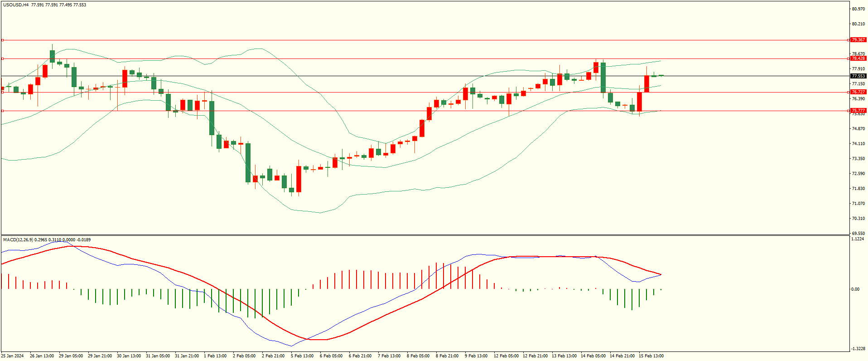Image resolution: width=868 pixels, height=361 pixels.
Task: Click the 1.1224 MACD scale value
Action: (858, 239)
